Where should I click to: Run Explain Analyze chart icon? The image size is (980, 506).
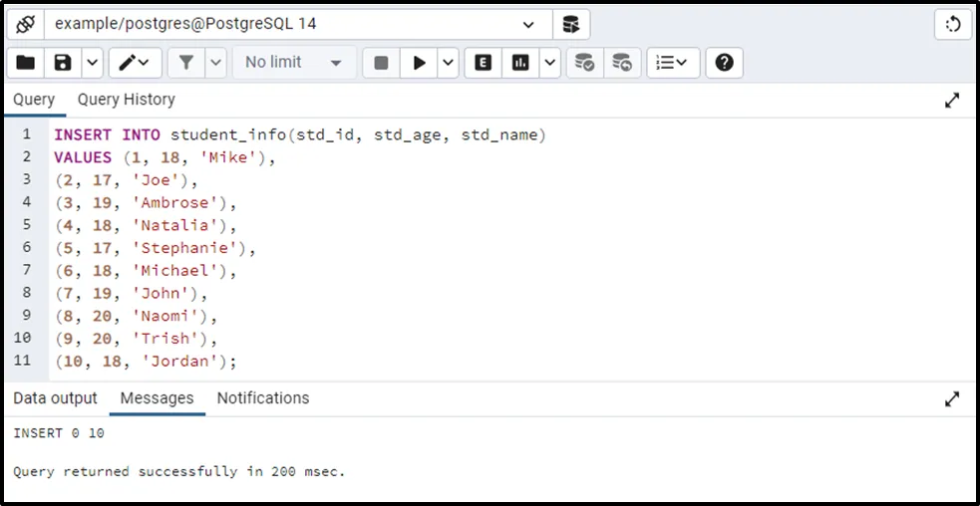pos(520,63)
